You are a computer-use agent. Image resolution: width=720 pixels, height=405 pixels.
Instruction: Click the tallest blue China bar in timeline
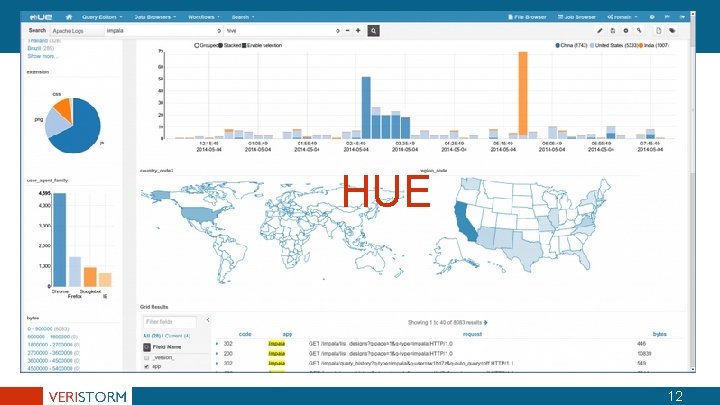click(x=366, y=107)
